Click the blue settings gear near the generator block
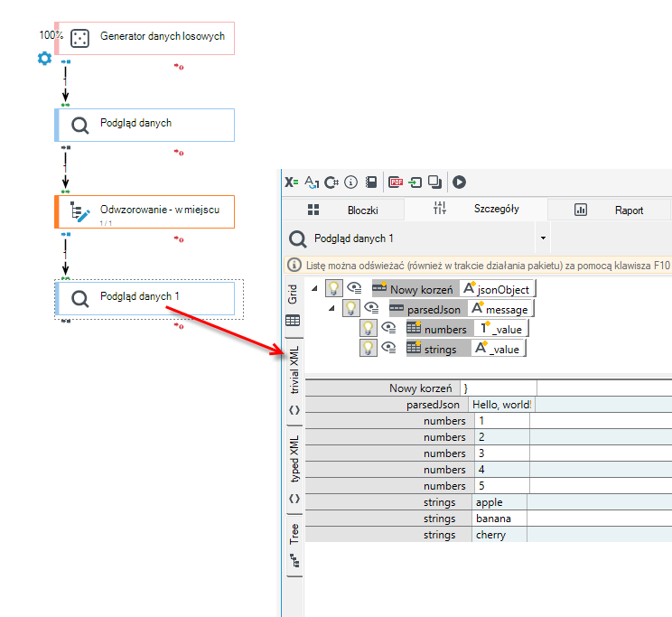This screenshot has height=617, width=672. pyautogui.click(x=44, y=59)
